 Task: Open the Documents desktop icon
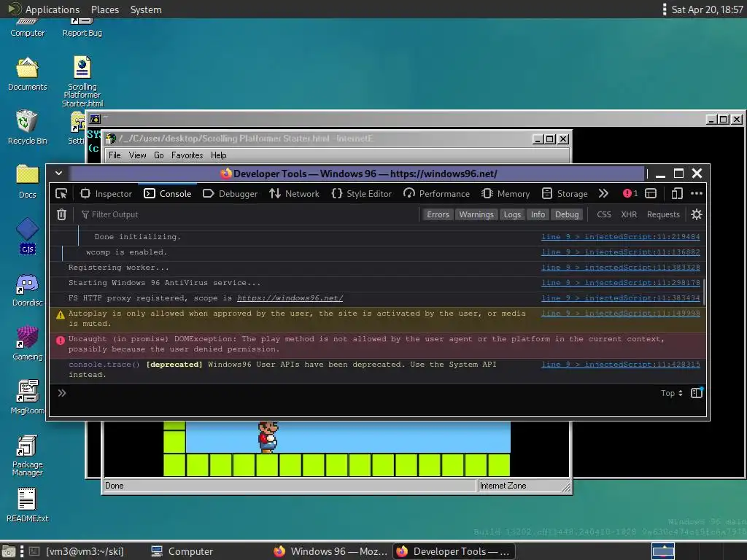click(27, 74)
